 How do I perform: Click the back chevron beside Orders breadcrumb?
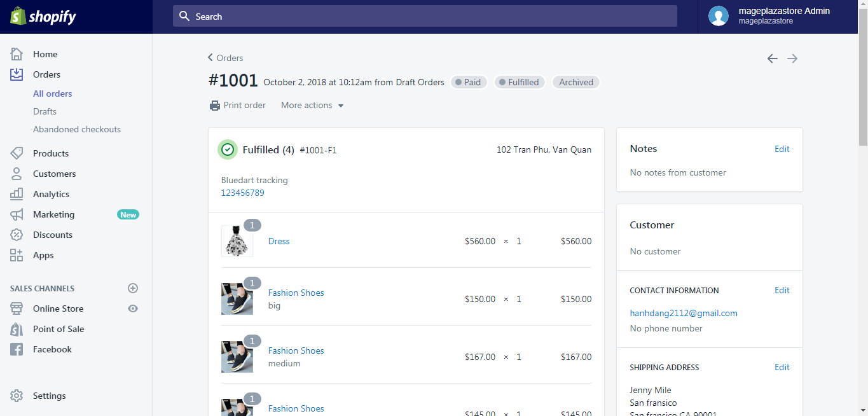coord(210,57)
